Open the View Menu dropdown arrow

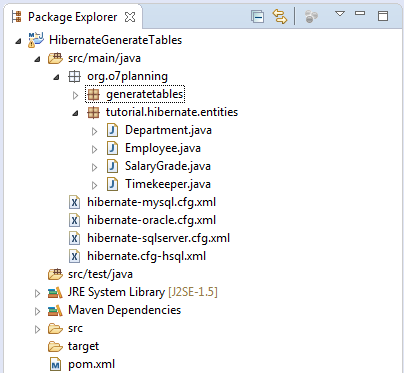tap(340, 14)
